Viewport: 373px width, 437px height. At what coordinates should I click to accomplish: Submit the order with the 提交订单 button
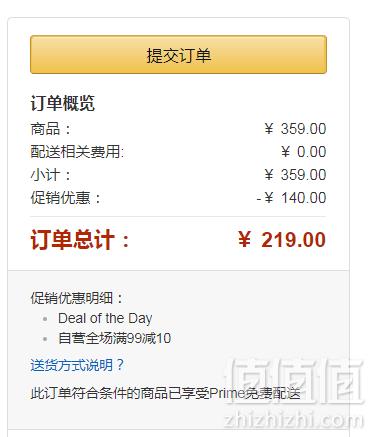(178, 55)
